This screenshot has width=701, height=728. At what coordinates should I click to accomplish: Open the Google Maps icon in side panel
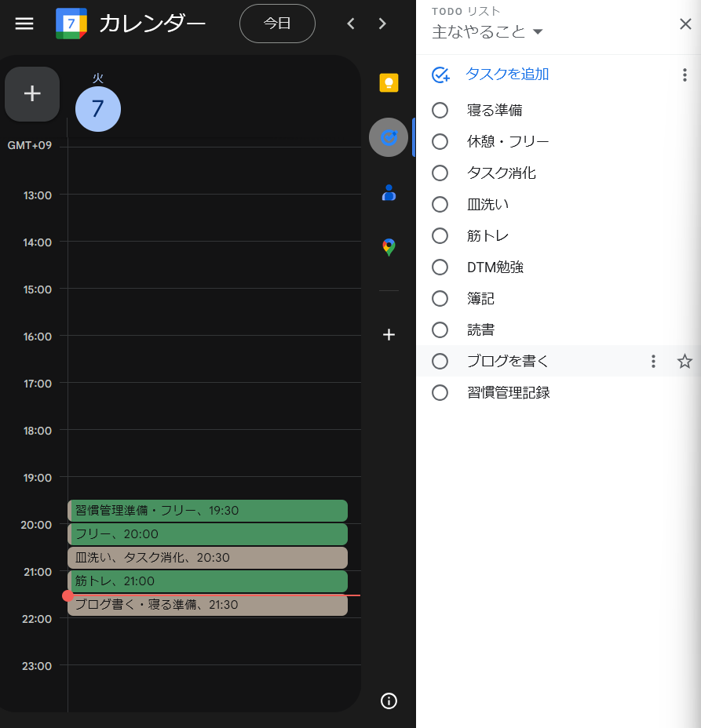389,248
